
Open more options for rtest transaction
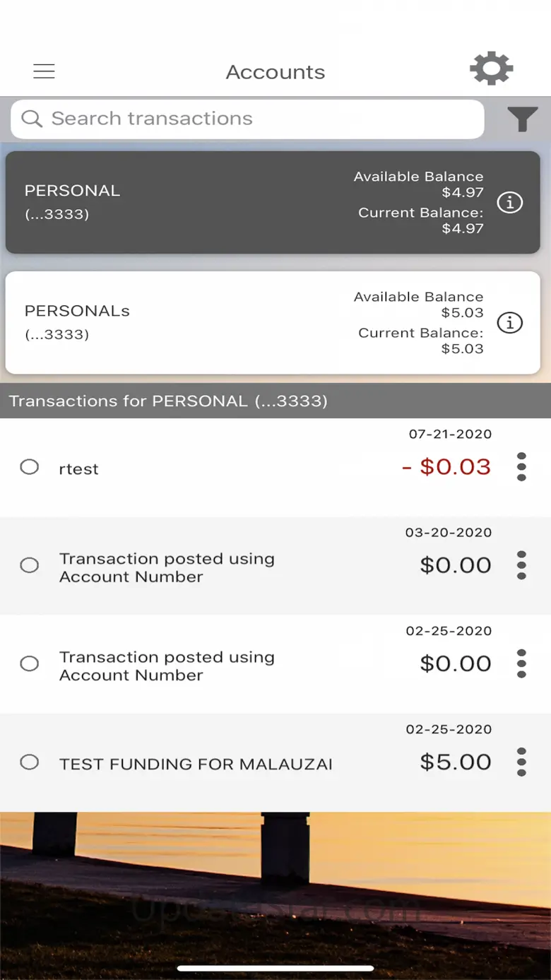tap(521, 467)
